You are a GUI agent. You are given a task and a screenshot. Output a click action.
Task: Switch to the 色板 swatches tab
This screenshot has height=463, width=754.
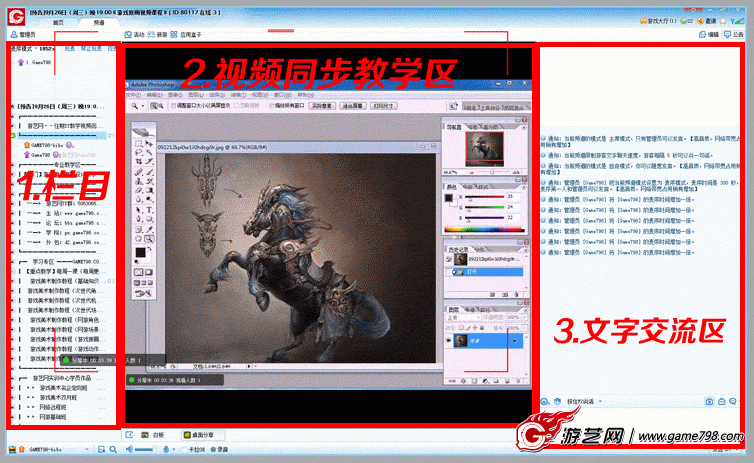[467, 186]
